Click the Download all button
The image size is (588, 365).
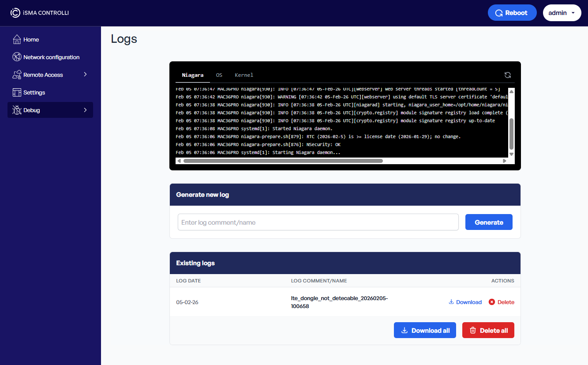pyautogui.click(x=424, y=331)
